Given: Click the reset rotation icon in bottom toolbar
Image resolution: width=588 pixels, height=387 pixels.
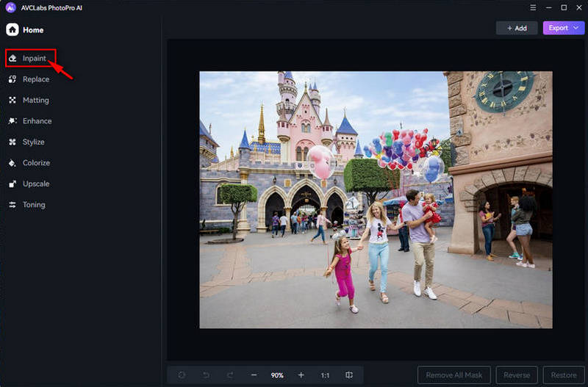Looking at the screenshot, I should 182,375.
